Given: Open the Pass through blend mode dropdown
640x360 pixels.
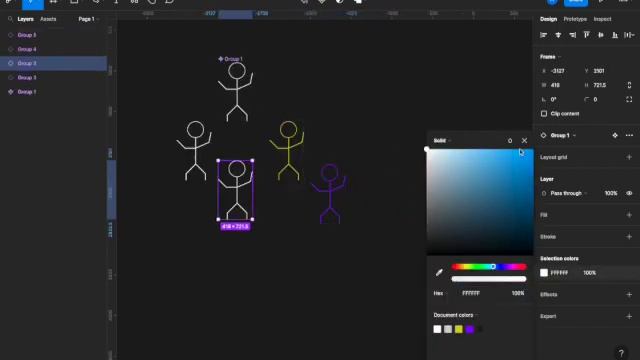Looking at the screenshot, I should 569,193.
